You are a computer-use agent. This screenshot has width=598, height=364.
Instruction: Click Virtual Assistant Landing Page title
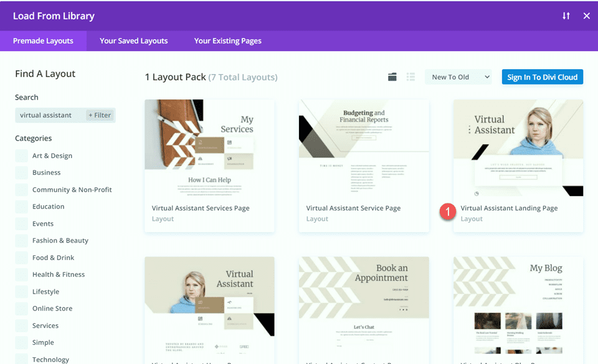509,208
